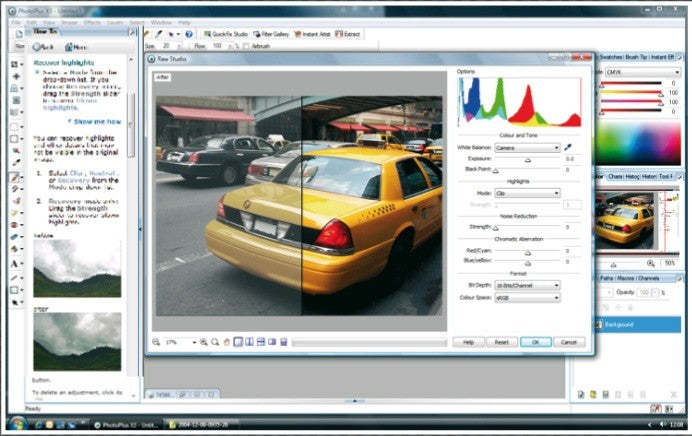This screenshot has height=436, width=692.
Task: Switch to the Channels tab
Action: tap(648, 278)
